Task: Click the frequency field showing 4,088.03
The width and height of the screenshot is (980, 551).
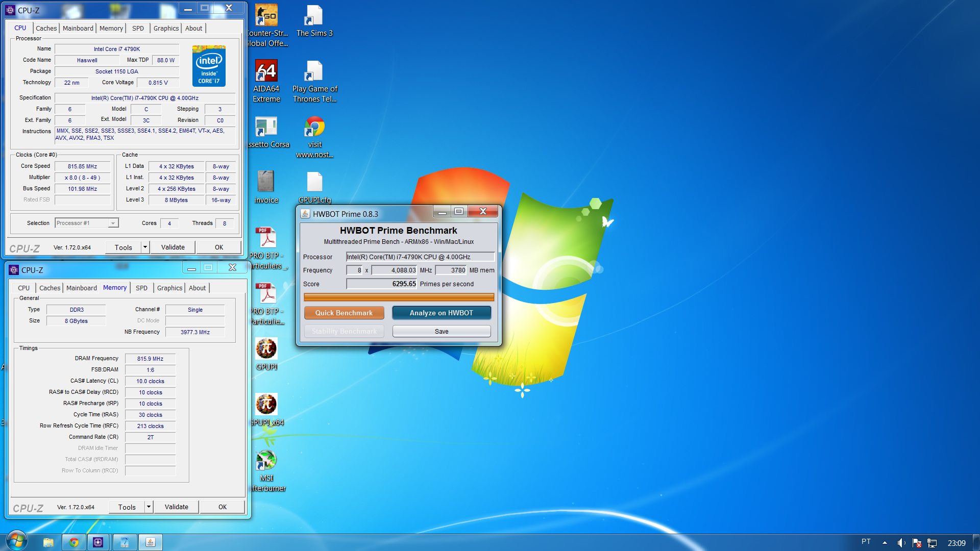Action: click(394, 270)
